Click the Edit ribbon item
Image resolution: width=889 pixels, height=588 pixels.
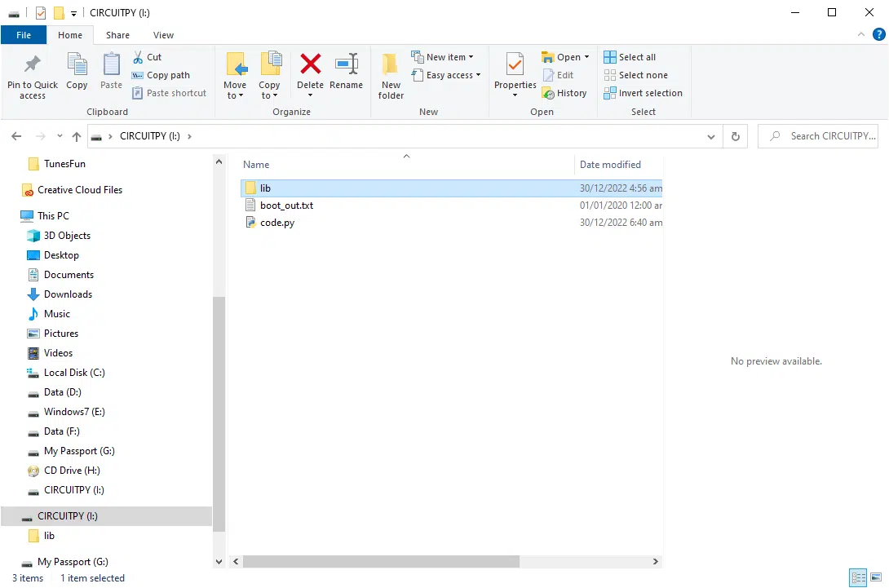559,75
